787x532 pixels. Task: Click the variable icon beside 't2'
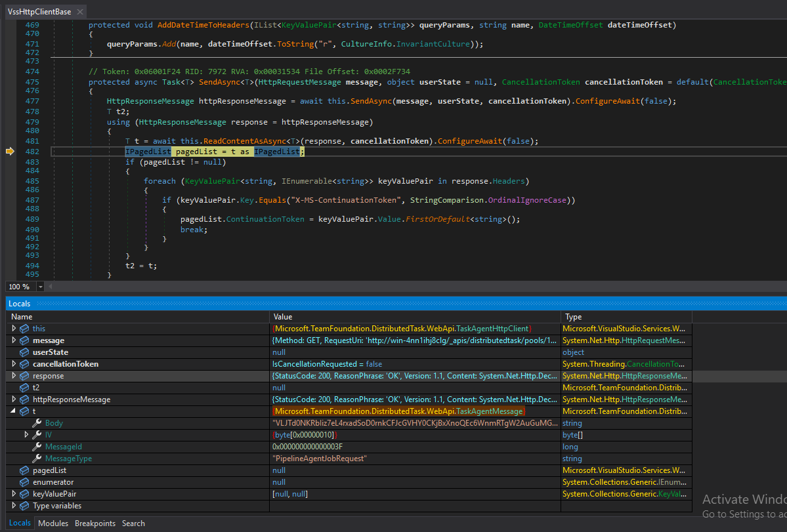(x=24, y=388)
